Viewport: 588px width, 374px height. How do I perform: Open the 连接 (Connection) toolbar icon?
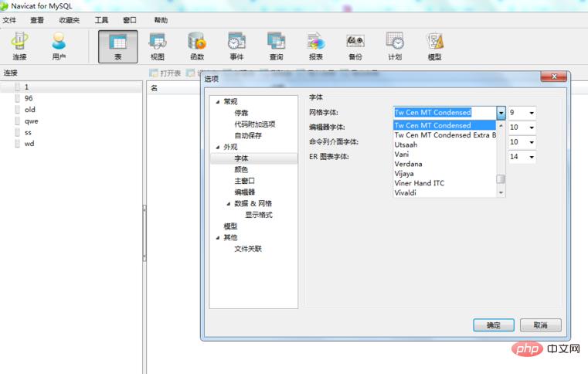pos(19,46)
